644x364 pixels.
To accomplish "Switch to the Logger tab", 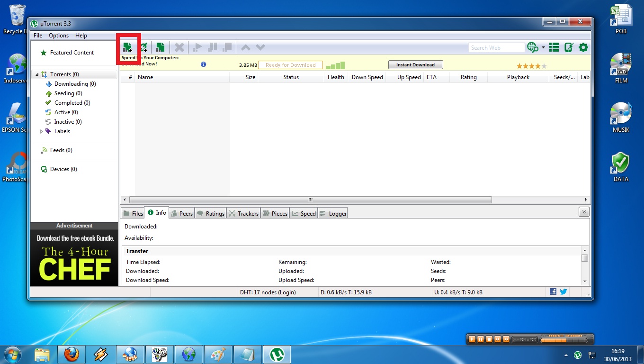I will [332, 213].
